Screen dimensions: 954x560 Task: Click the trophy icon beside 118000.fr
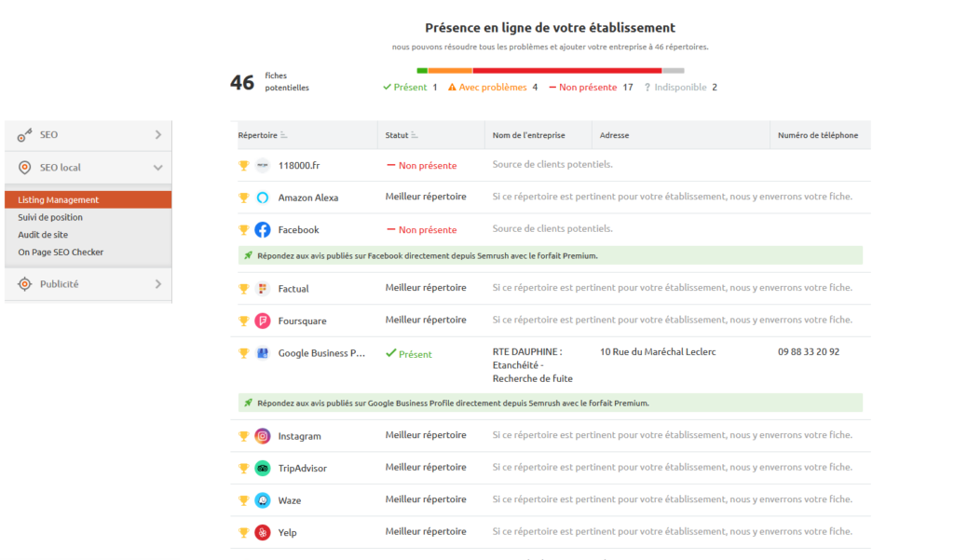click(244, 166)
